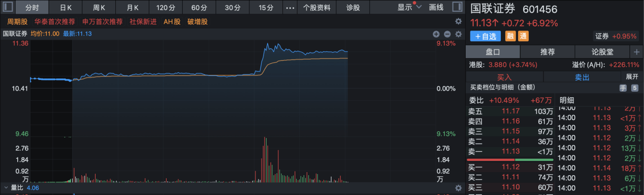Click the 卖出 sell button

(582, 77)
